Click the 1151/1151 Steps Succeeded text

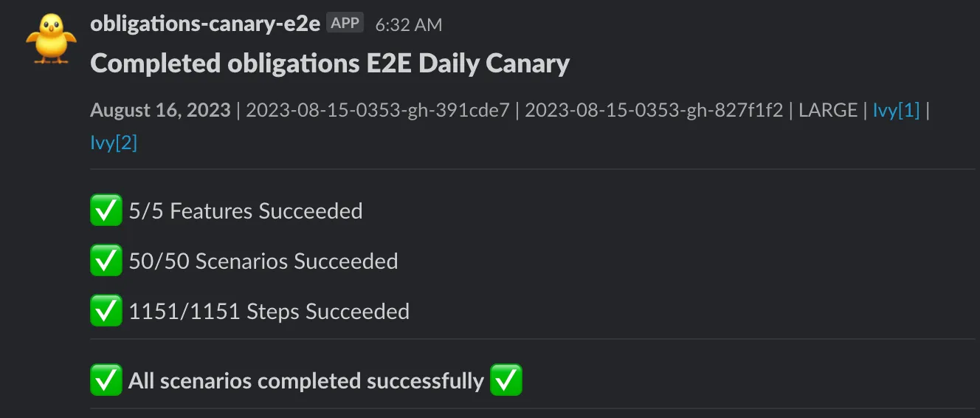pyautogui.click(x=269, y=312)
